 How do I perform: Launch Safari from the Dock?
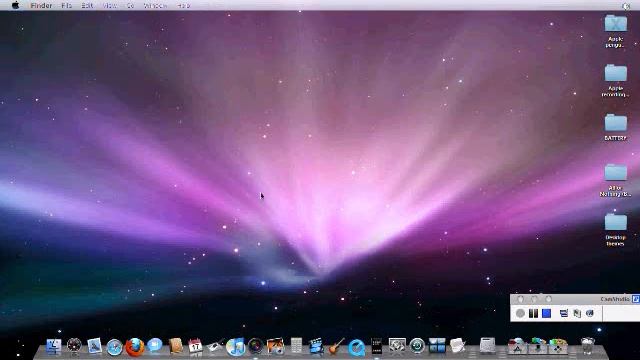click(x=115, y=347)
